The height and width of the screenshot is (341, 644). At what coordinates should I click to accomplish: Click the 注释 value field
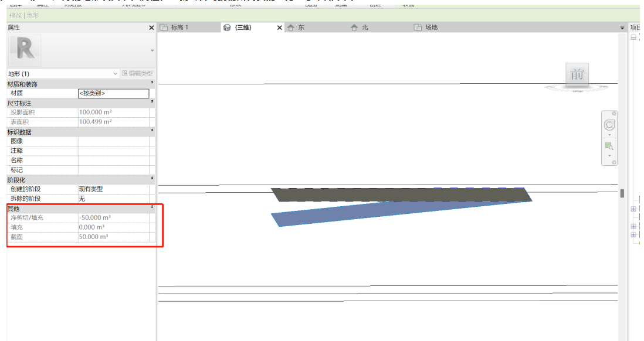click(114, 151)
